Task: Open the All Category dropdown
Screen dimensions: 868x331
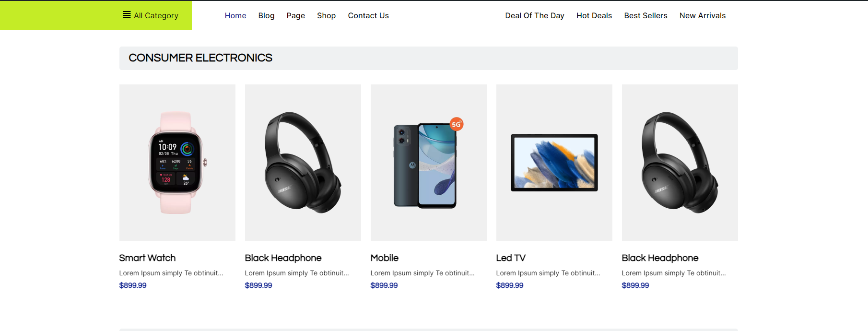Action: point(156,16)
